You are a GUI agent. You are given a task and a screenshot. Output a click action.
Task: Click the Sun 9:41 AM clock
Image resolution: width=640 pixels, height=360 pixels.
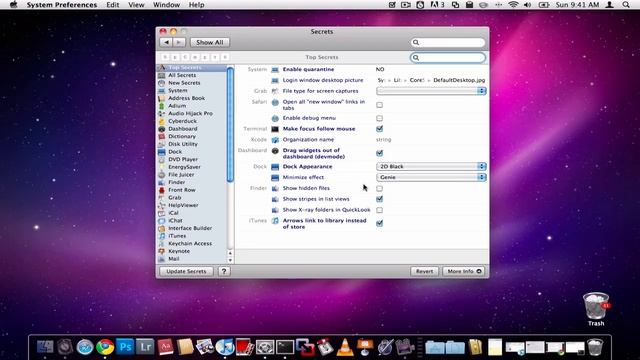577,5
